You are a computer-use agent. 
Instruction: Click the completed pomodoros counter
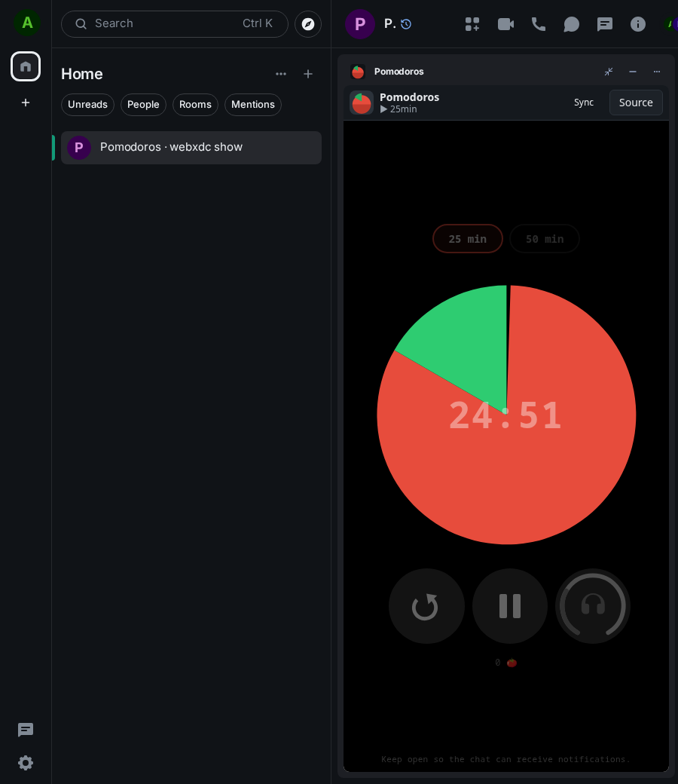505,663
